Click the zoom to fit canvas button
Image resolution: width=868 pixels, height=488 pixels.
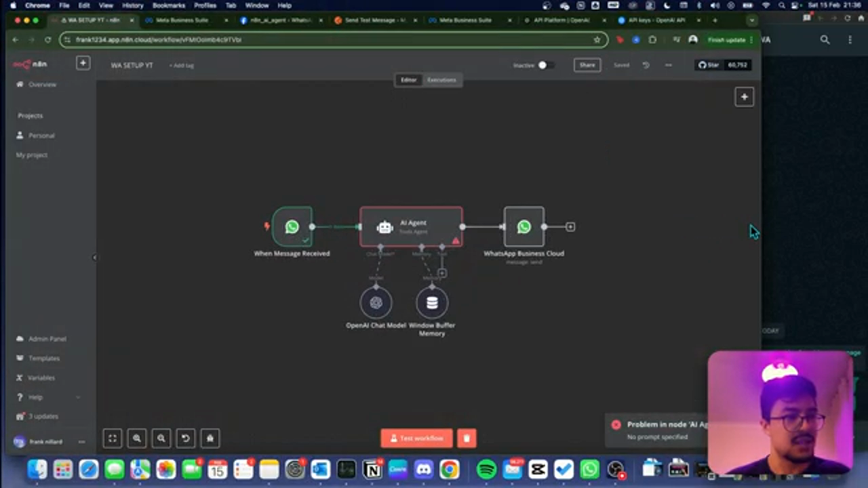click(x=113, y=439)
